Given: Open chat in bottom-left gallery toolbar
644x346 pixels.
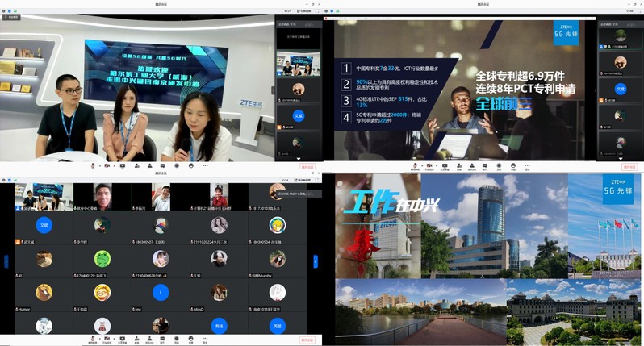Looking at the screenshot, I should click(x=163, y=339).
